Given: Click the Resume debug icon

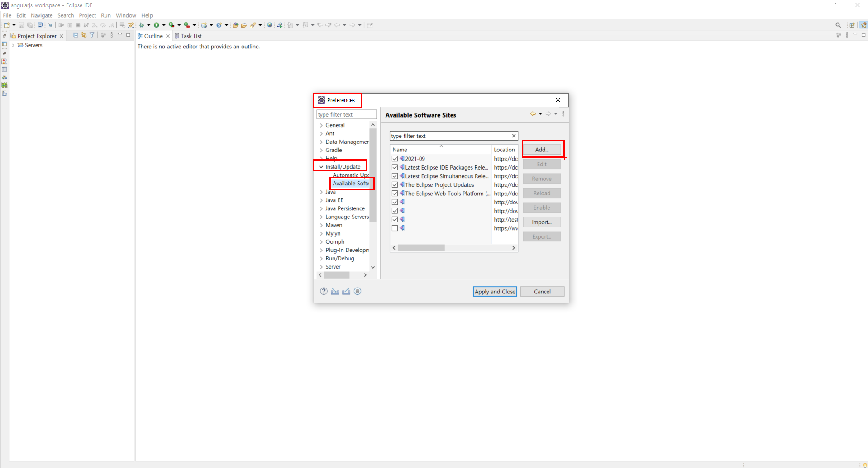Looking at the screenshot, I should click(61, 25).
